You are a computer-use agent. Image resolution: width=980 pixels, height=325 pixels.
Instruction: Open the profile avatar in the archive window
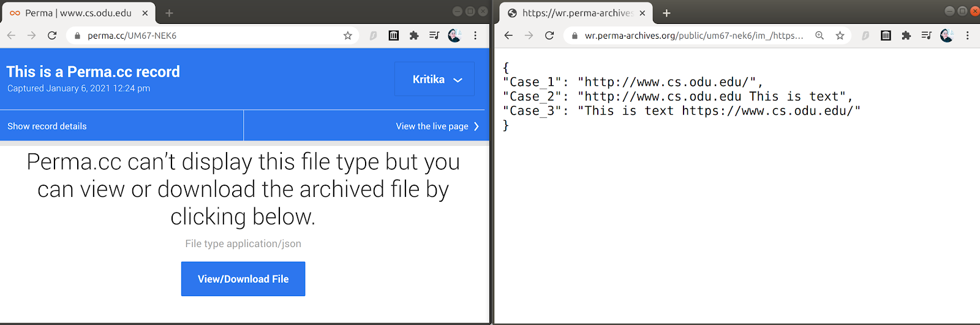pos(947,36)
